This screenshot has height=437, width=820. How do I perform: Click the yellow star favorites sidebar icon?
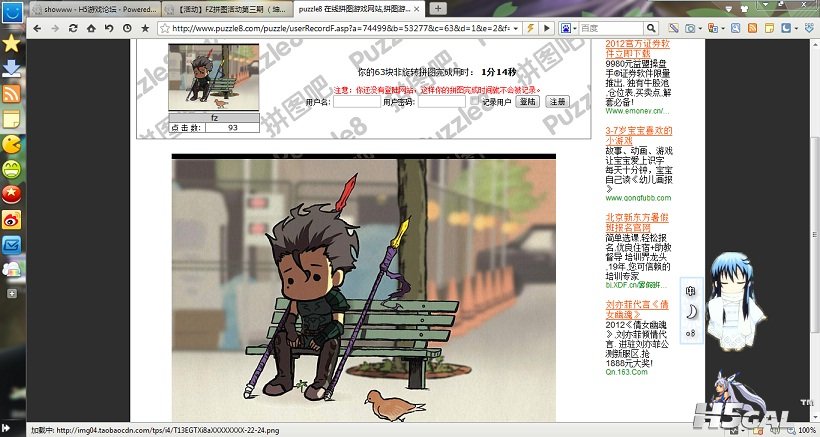pyautogui.click(x=12, y=44)
